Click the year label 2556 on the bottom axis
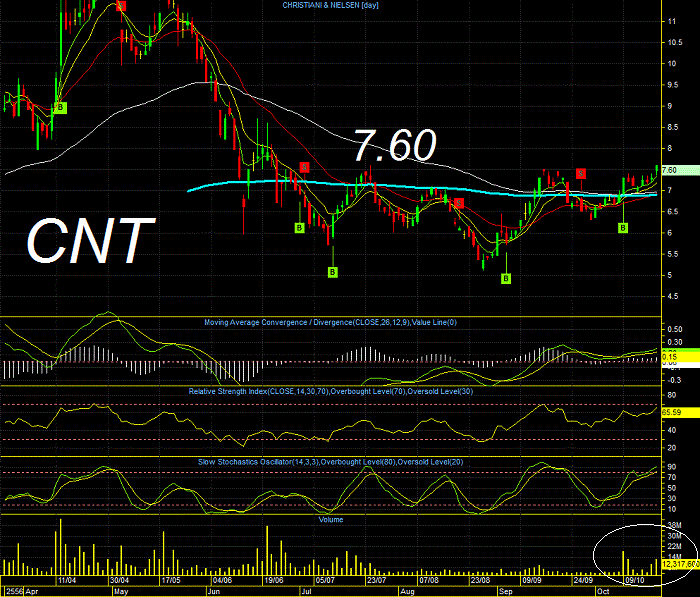Screen dimensions: 700x597 [15, 592]
